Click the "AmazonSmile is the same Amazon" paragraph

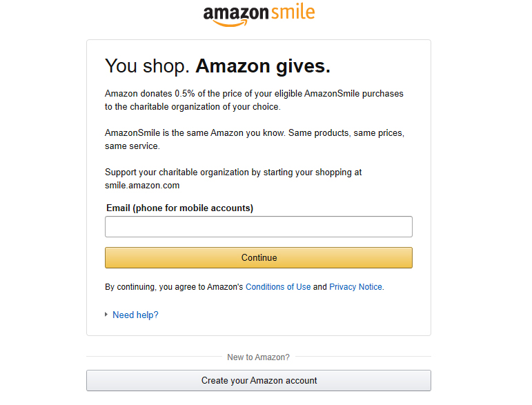point(255,139)
